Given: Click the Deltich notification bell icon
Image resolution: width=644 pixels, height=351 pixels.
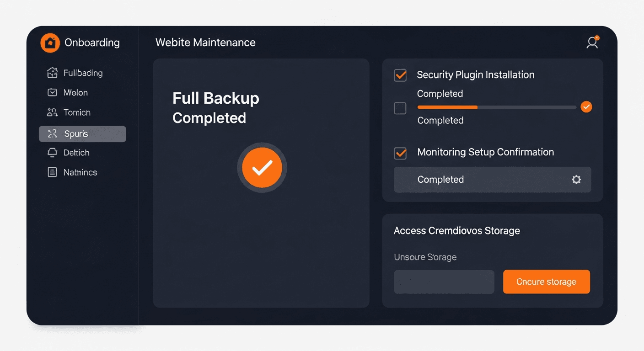Looking at the screenshot, I should coord(53,152).
